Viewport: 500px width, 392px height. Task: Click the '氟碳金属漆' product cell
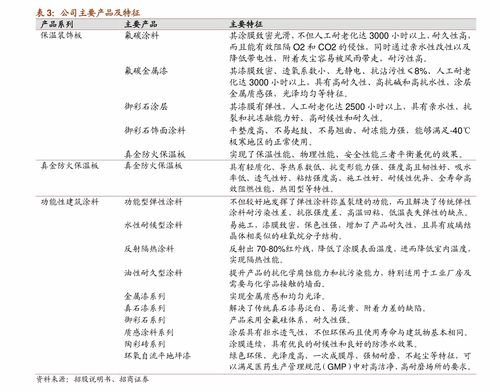[x=146, y=71]
